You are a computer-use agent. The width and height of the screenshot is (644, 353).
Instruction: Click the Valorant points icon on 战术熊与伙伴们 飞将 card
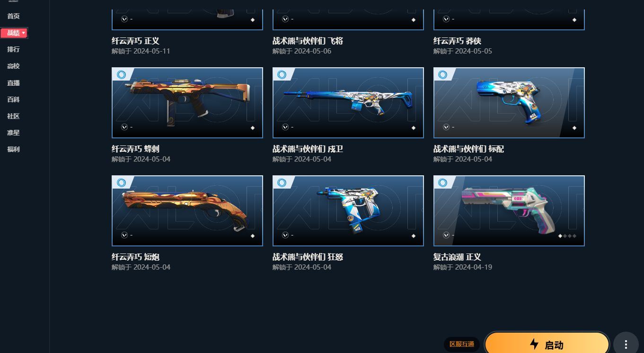tap(285, 19)
